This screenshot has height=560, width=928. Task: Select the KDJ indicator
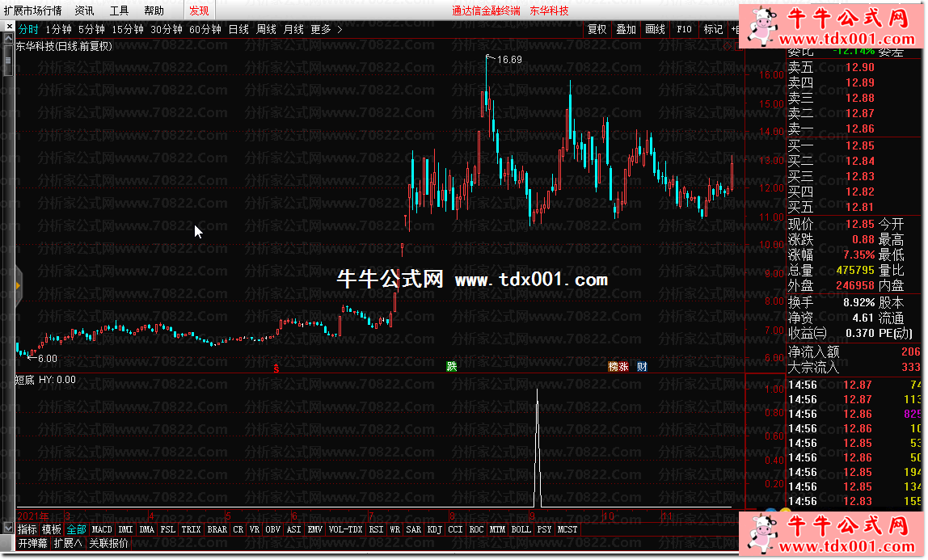(x=434, y=529)
